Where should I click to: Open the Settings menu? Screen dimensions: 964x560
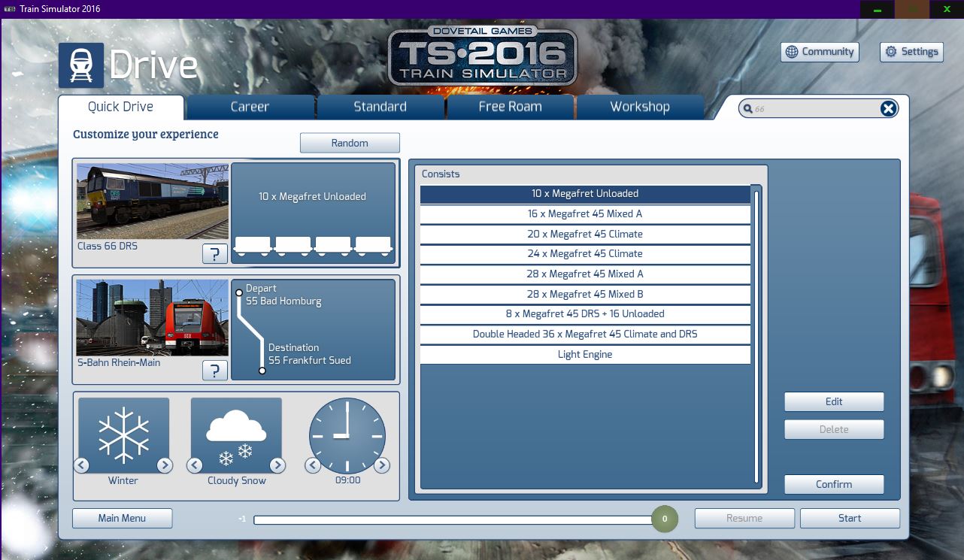tap(911, 52)
